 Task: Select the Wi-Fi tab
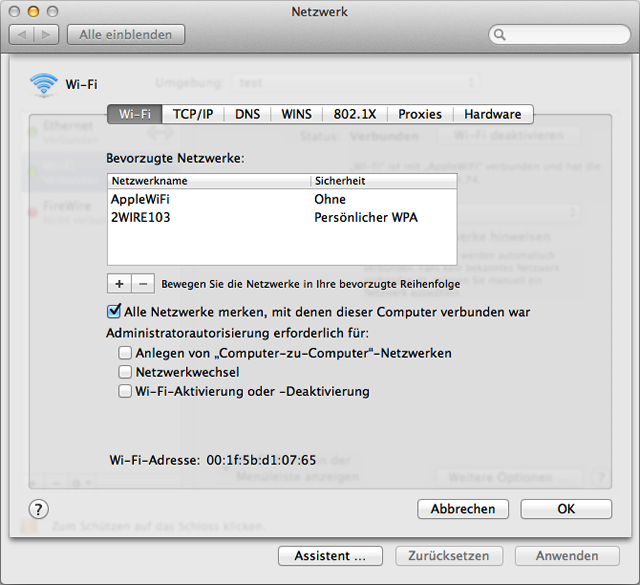tap(135, 114)
